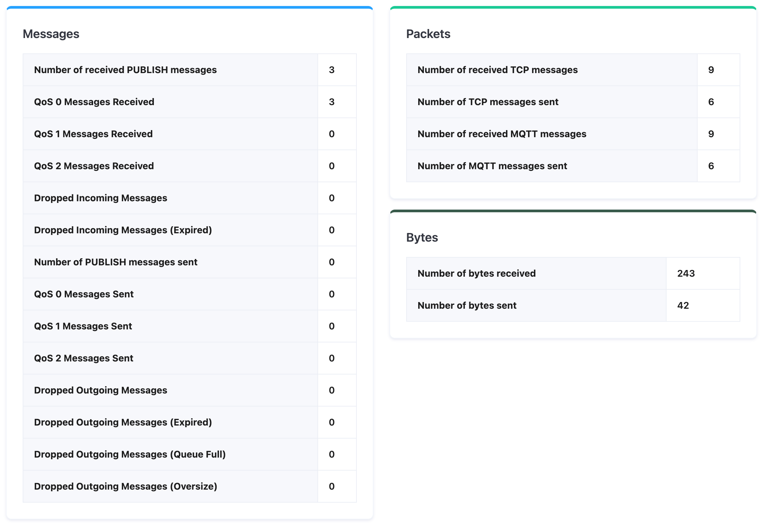Click the Messages panel heading
This screenshot has width=767, height=532.
pos(51,34)
